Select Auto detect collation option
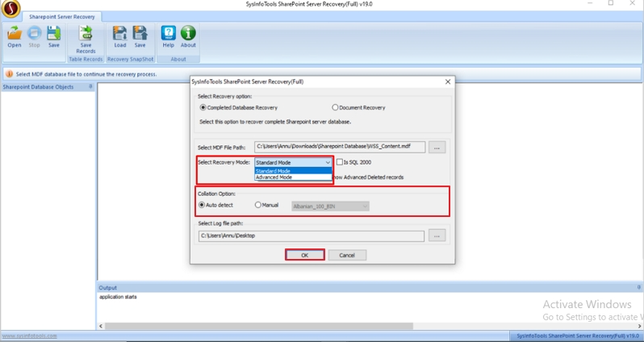Viewport: 644px width, 342px height. pyautogui.click(x=202, y=205)
